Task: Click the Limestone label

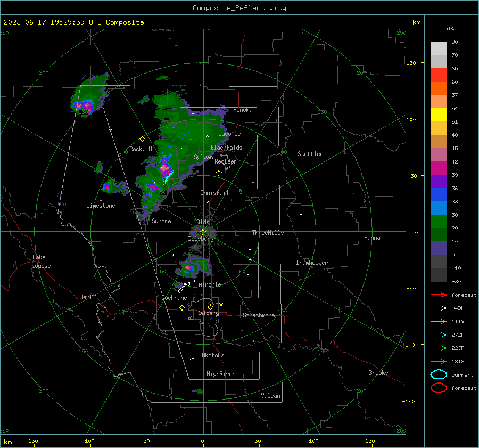Action: pos(101,206)
